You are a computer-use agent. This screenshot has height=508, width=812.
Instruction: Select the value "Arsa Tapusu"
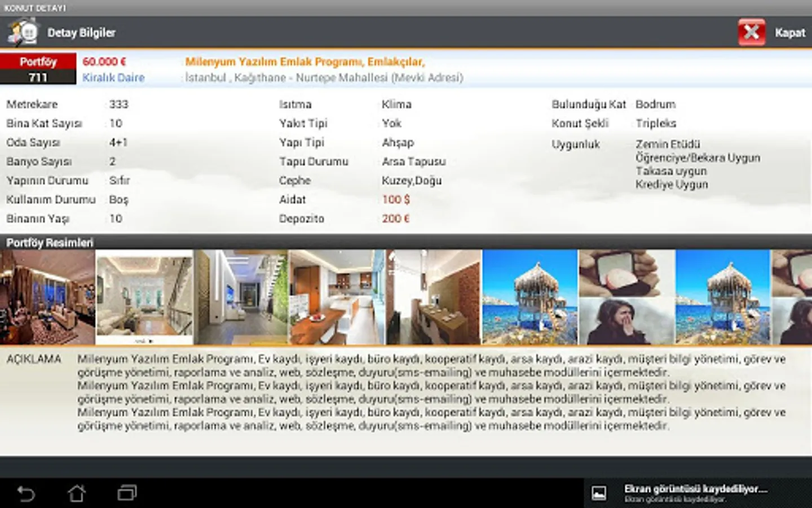pos(413,162)
